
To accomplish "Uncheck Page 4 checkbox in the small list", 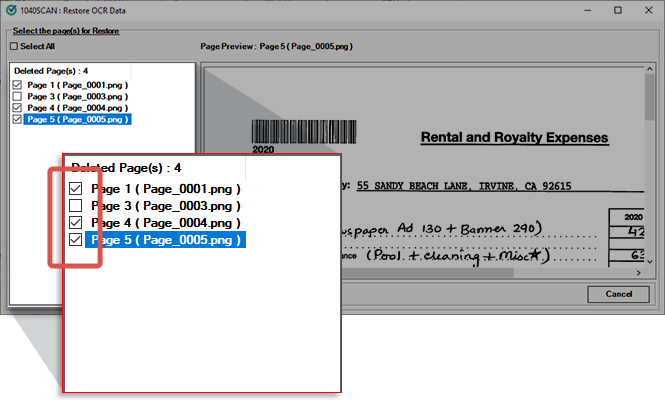I will coord(16,108).
